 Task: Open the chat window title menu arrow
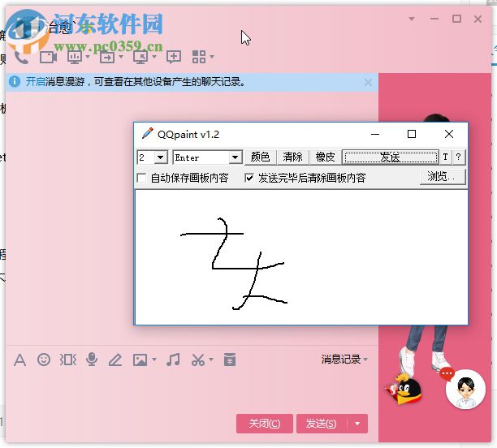pos(412,19)
